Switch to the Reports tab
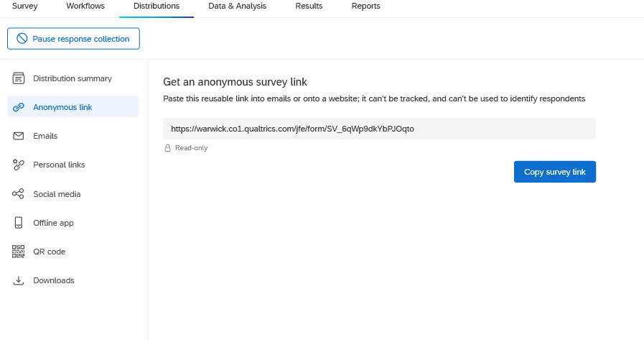This screenshot has height=340, width=644. 366,6
